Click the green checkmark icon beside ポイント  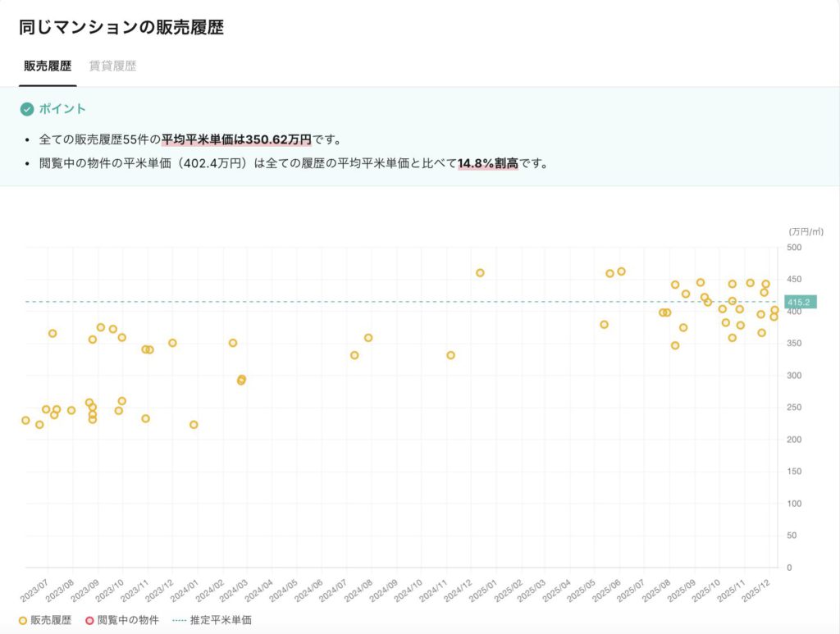click(27, 109)
